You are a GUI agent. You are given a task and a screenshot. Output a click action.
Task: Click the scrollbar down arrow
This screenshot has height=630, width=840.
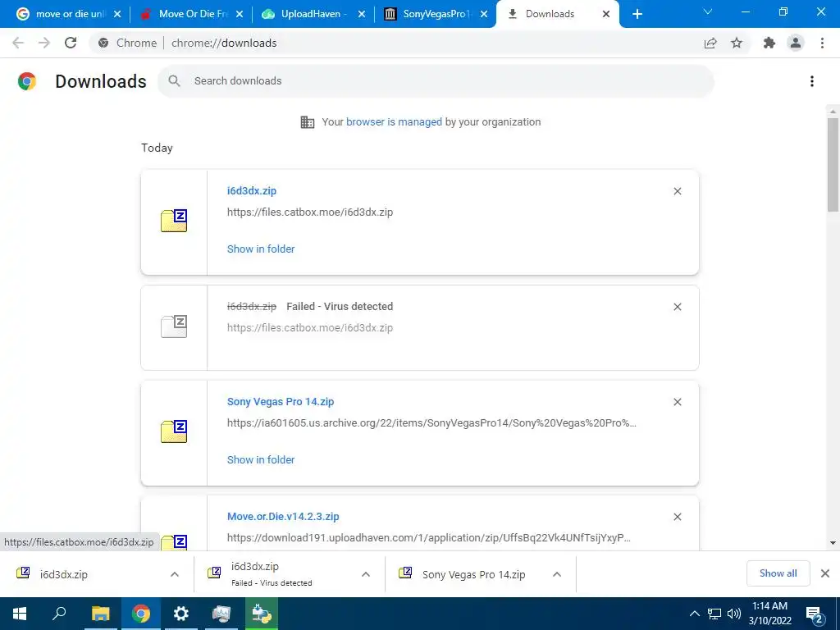pos(833,543)
